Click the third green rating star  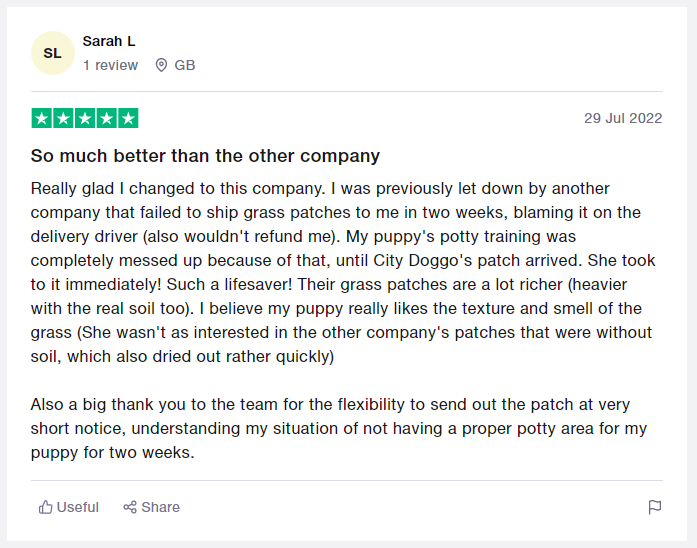[85, 118]
